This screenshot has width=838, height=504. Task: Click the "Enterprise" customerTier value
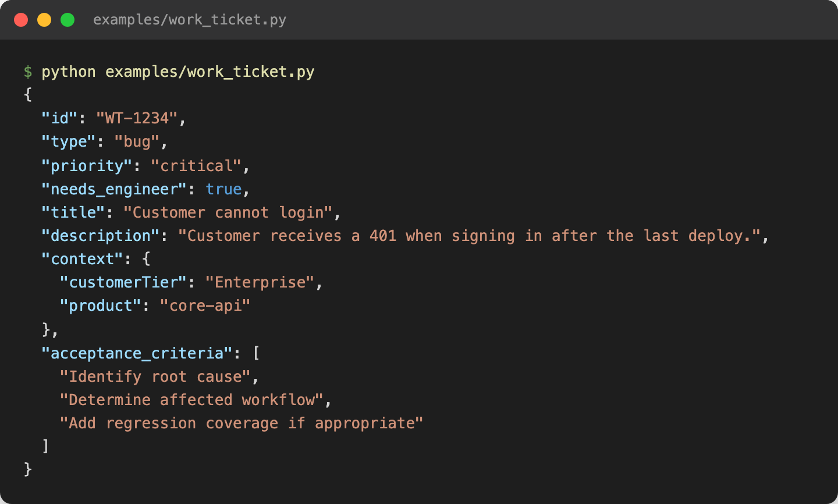tap(260, 282)
